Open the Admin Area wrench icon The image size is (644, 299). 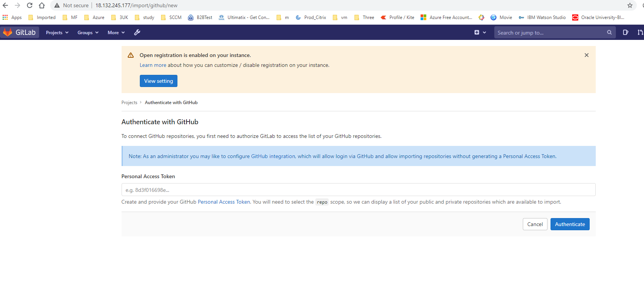[x=137, y=32]
